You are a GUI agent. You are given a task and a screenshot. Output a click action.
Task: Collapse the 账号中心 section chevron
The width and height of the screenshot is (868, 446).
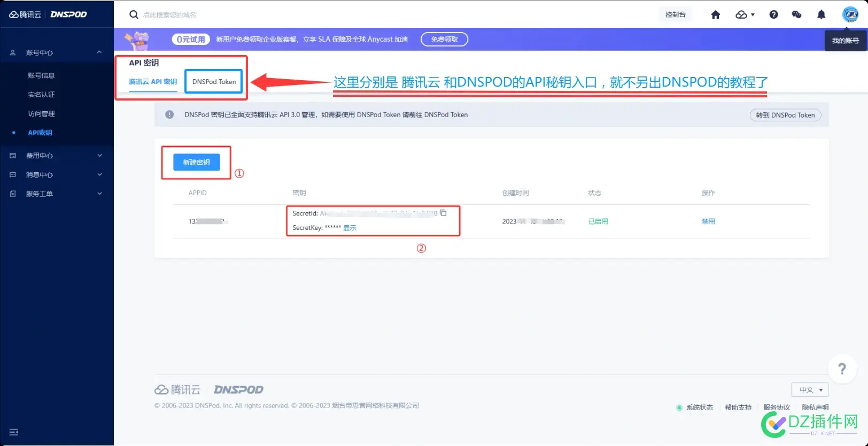[x=99, y=52]
